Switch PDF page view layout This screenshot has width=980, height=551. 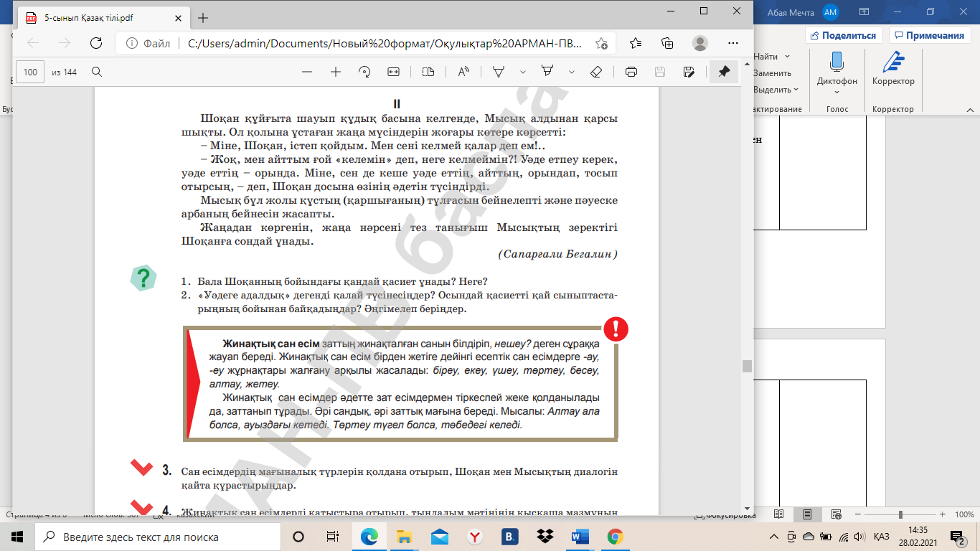coord(428,72)
